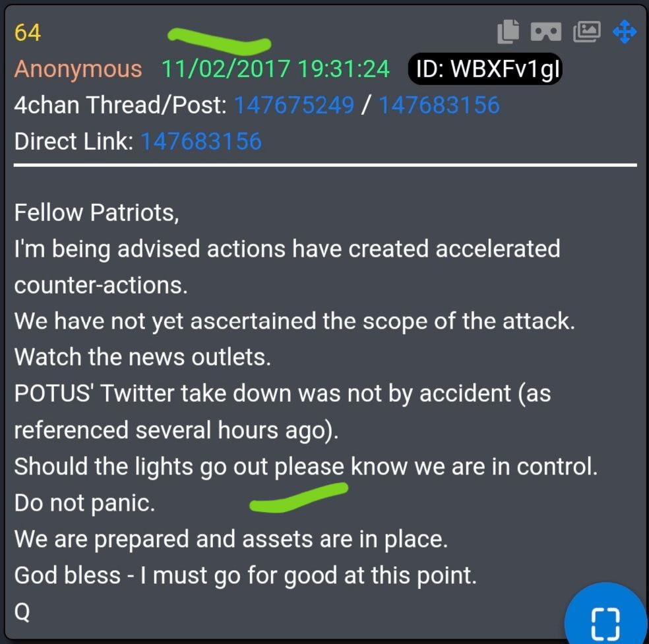The height and width of the screenshot is (644, 649).
Task: Click the blue four-arrow move icon
Action: pos(625,32)
